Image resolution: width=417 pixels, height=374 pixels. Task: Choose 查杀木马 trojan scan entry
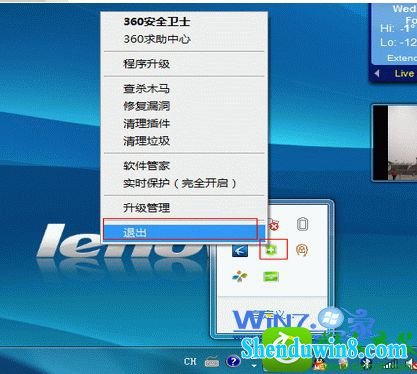184,89
